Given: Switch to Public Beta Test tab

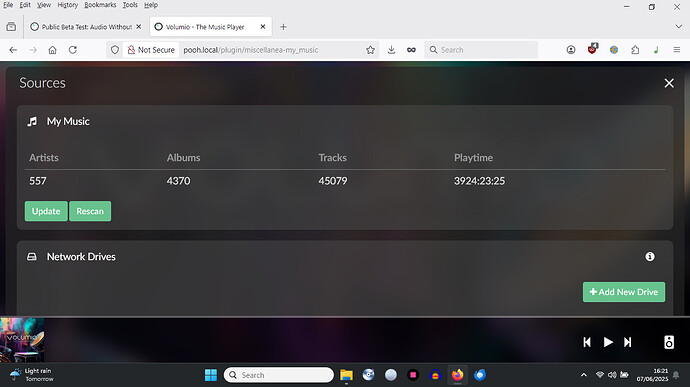Looking at the screenshot, I should point(86,27).
